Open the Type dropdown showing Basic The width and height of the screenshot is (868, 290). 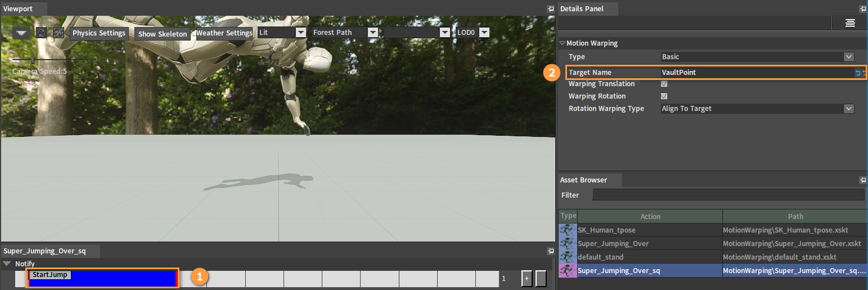pos(758,57)
